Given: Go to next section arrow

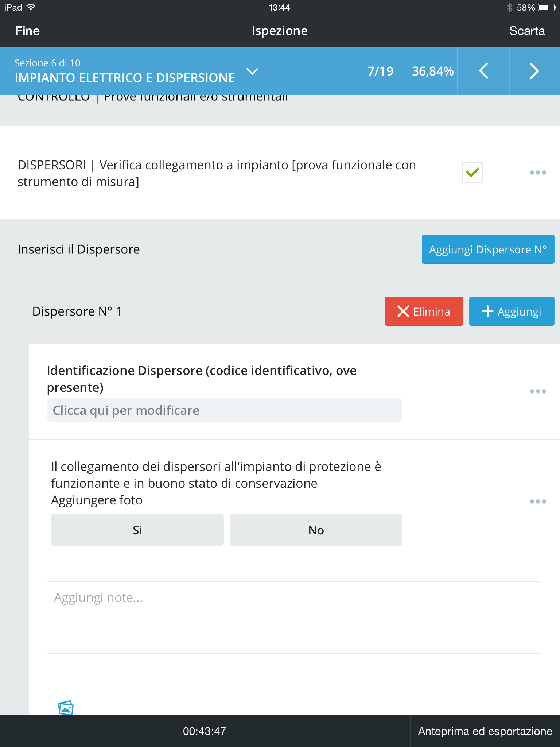Looking at the screenshot, I should coord(534,71).
